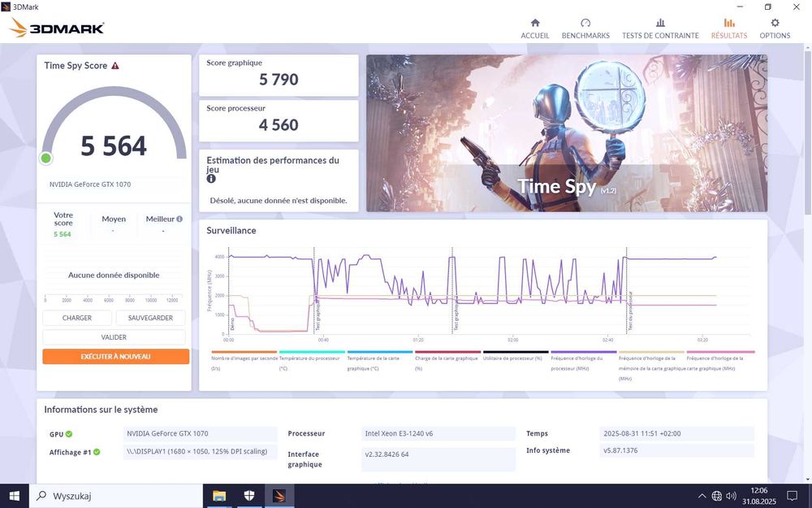Image resolution: width=812 pixels, height=508 pixels.
Task: Open the Options tab
Action: [x=775, y=29]
